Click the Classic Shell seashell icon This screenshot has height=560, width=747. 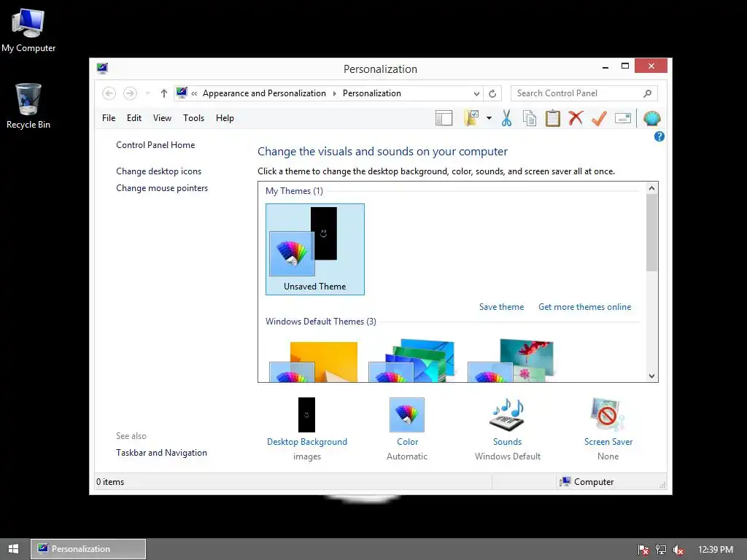click(651, 118)
